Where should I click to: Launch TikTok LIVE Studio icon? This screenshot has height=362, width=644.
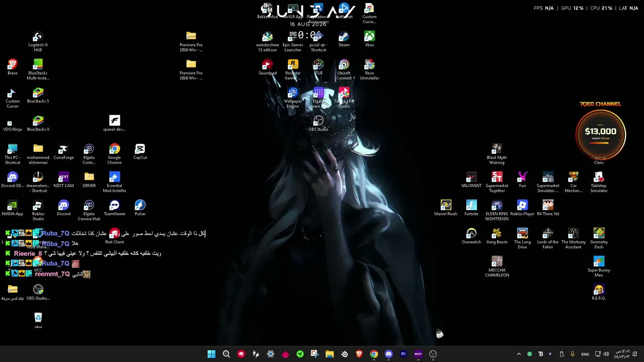344,98
